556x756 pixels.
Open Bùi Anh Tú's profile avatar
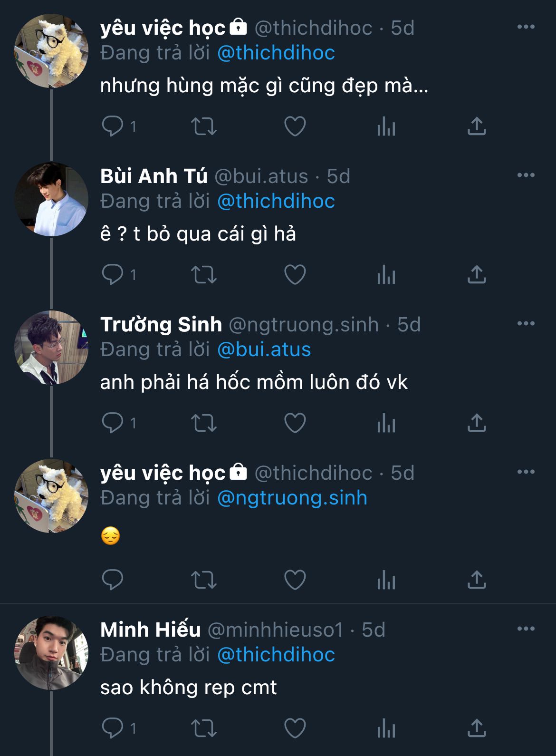tap(51, 200)
